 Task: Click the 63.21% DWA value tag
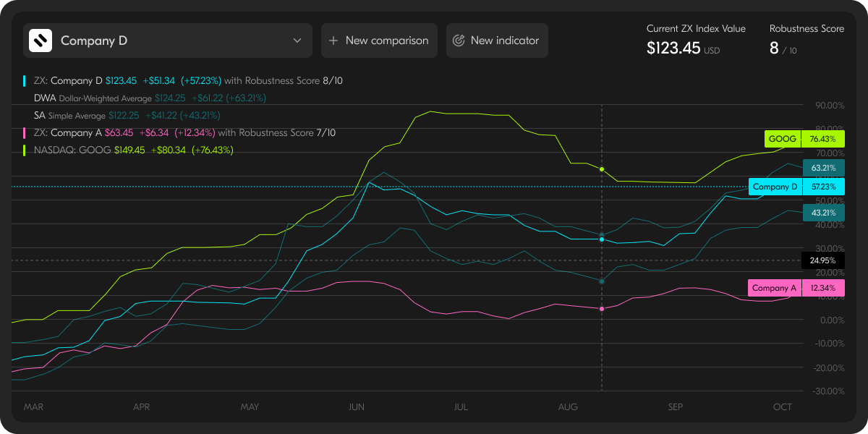click(824, 168)
